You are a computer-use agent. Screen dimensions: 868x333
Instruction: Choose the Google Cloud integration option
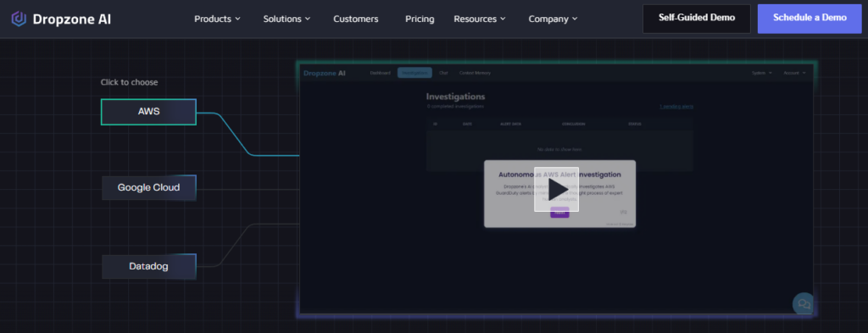point(148,187)
